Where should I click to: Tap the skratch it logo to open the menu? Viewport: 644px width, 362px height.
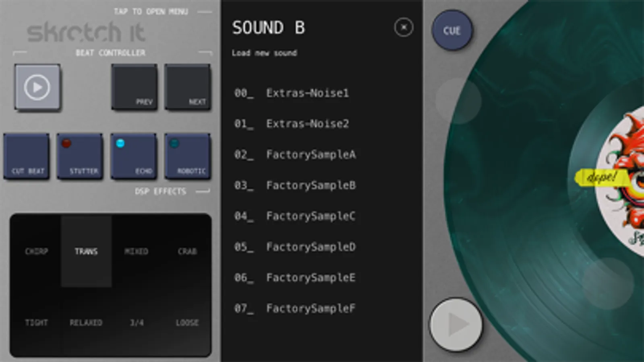(x=86, y=32)
